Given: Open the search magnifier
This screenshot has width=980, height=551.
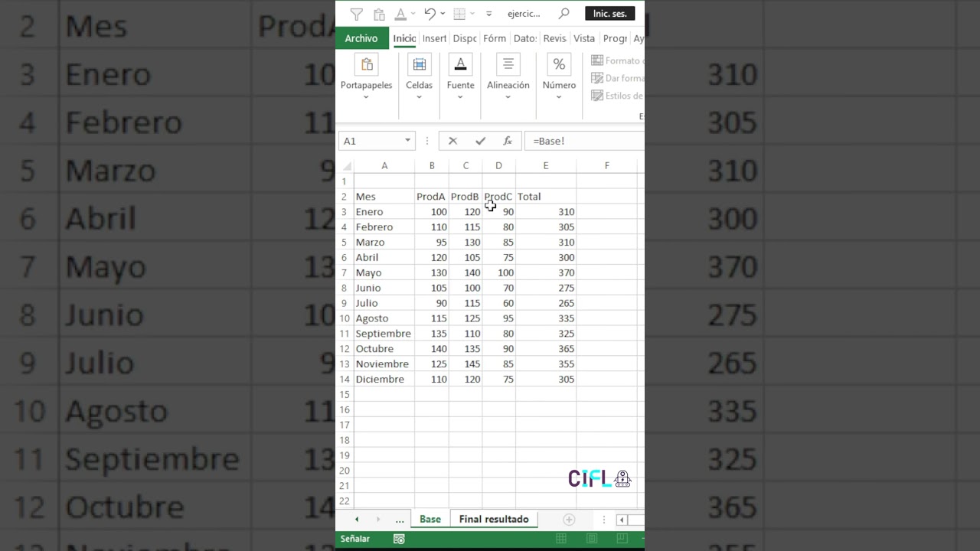Looking at the screenshot, I should coord(564,14).
